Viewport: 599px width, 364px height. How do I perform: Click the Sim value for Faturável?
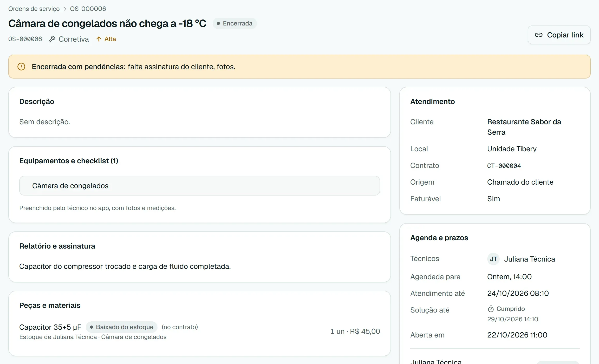pyautogui.click(x=493, y=199)
